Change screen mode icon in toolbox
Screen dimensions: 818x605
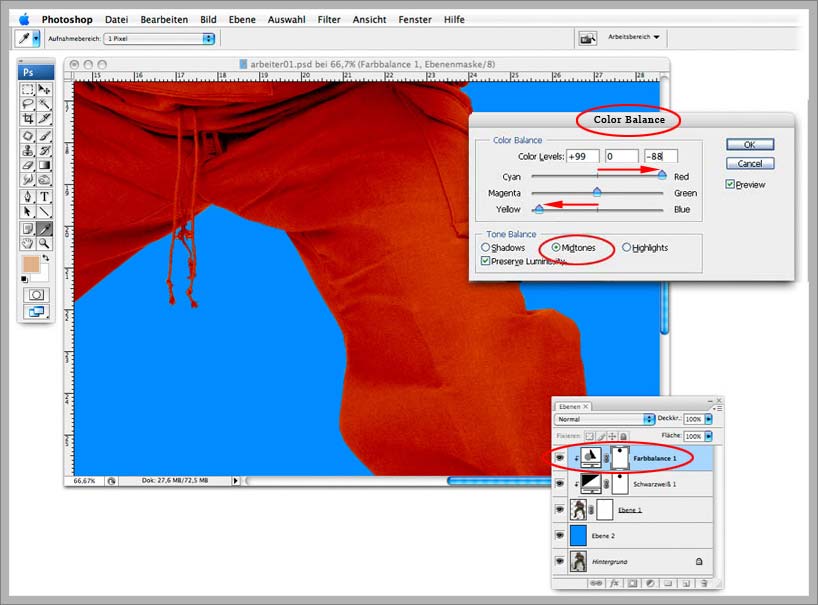36,311
